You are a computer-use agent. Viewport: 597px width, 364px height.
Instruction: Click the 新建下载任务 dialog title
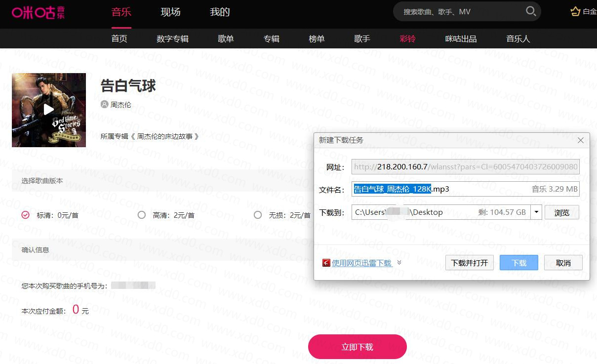341,140
